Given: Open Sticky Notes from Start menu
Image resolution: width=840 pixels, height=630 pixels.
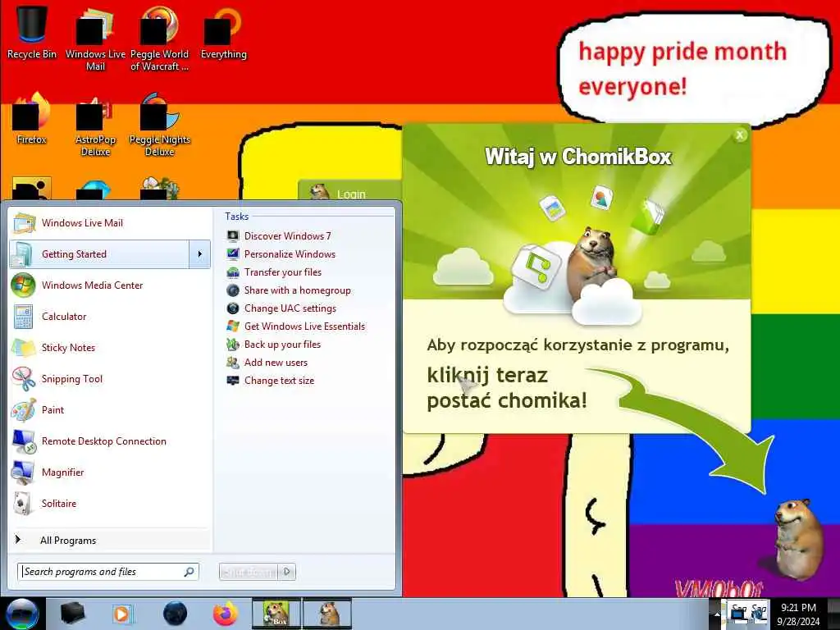Looking at the screenshot, I should (x=110, y=347).
